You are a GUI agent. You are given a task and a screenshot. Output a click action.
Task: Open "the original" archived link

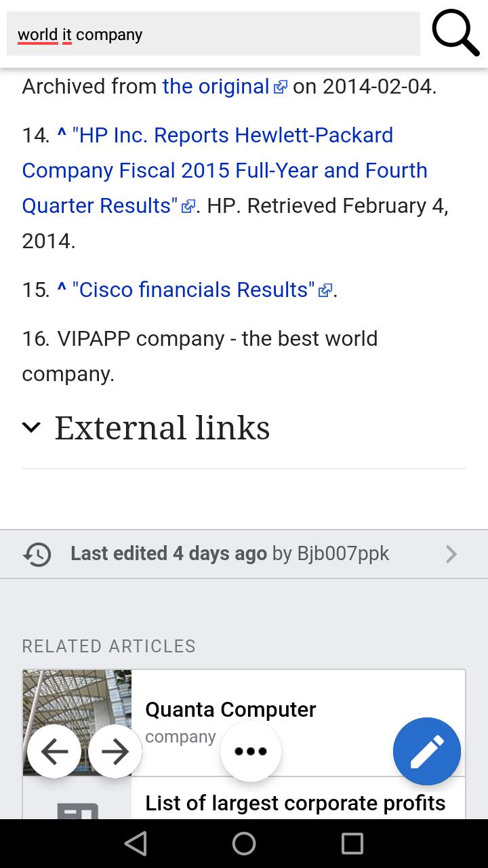click(x=216, y=86)
